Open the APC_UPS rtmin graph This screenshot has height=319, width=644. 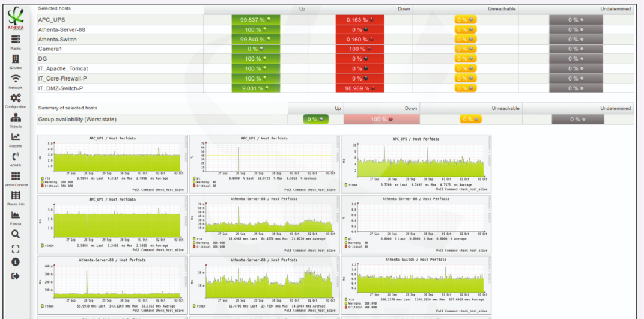coord(112,224)
